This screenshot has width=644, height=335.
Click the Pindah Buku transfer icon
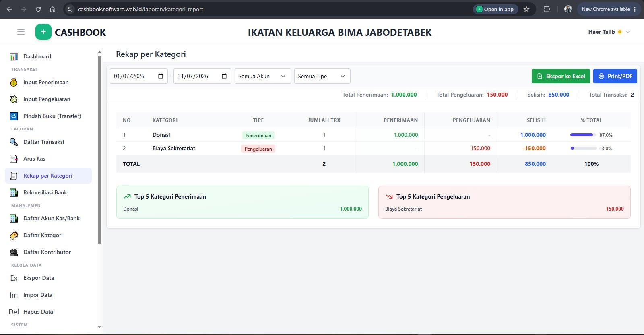point(14,116)
